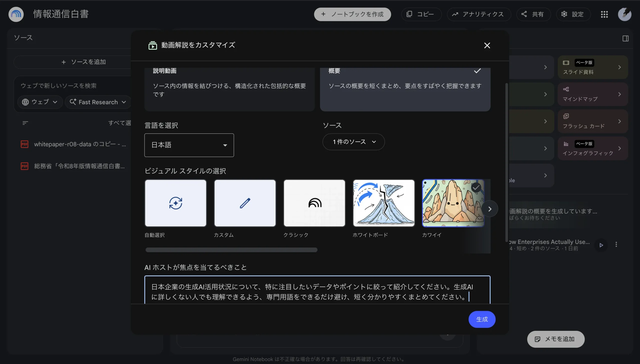This screenshot has width=640, height=364.
Task: Open the Fast Research mode dropdown
Action: click(98, 102)
